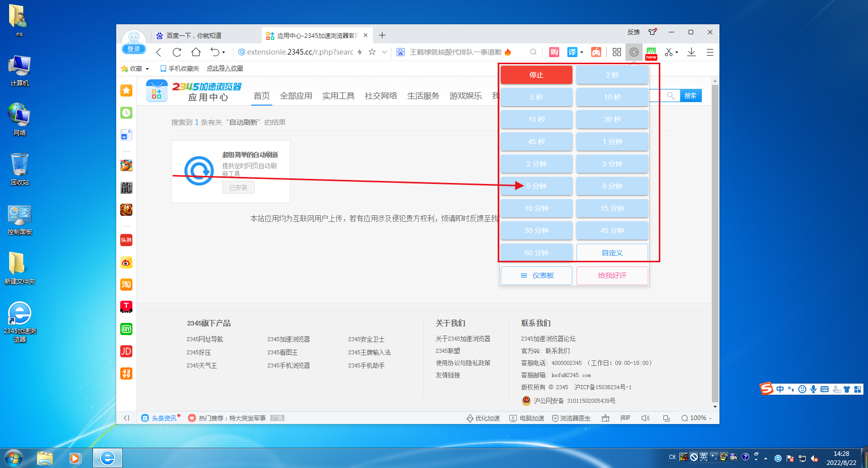The height and width of the screenshot is (468, 868).
Task: Click the auto refresh extension icon
Action: pyautogui.click(x=634, y=52)
